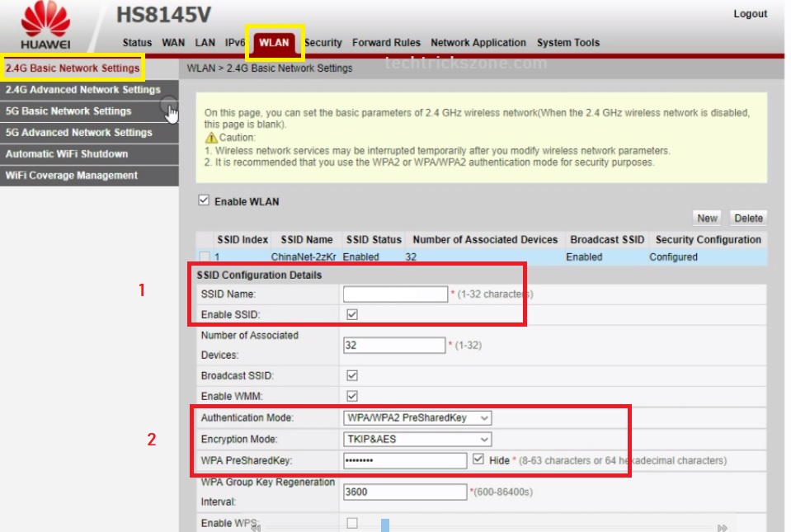Screen dimensions: 791x532
Task: Click the Logout link
Action: pyautogui.click(x=750, y=14)
